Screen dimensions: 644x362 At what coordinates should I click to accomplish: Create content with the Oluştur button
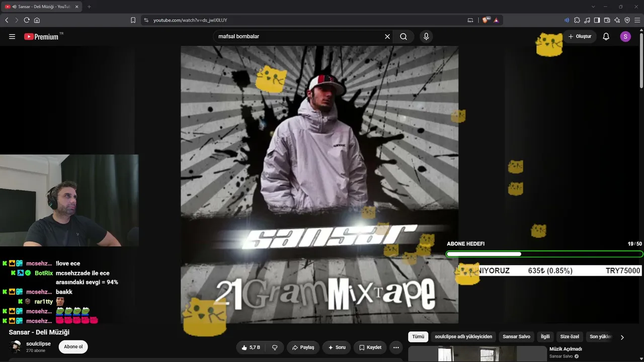tap(580, 37)
